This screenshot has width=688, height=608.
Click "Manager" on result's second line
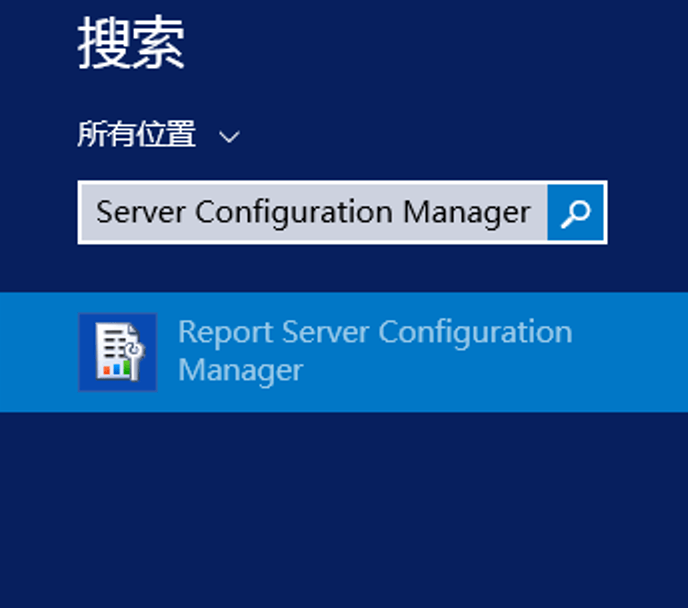(x=240, y=372)
